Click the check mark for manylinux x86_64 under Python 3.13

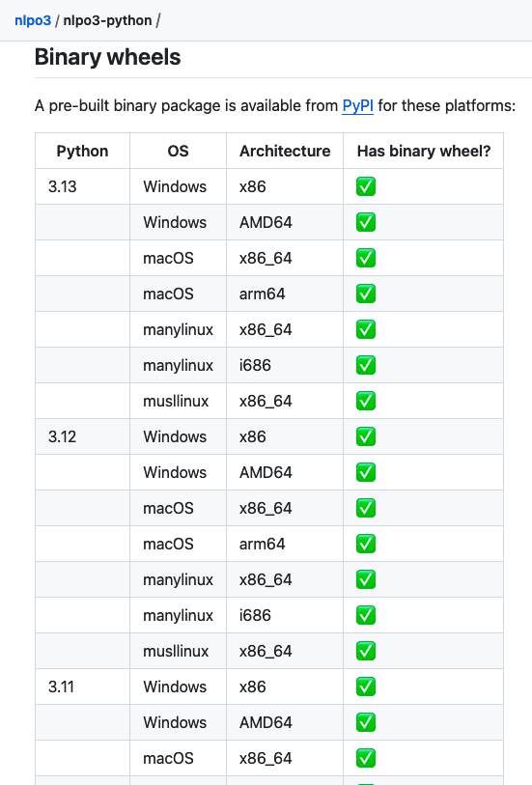tap(366, 329)
